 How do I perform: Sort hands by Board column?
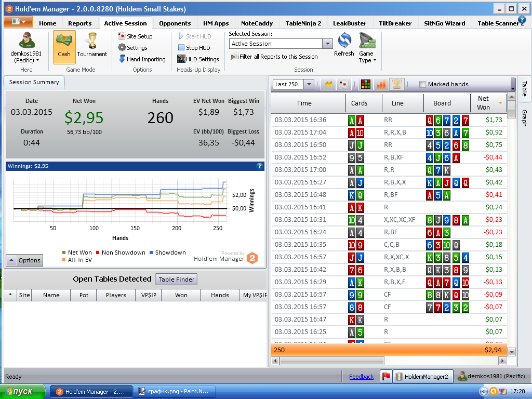(x=447, y=103)
